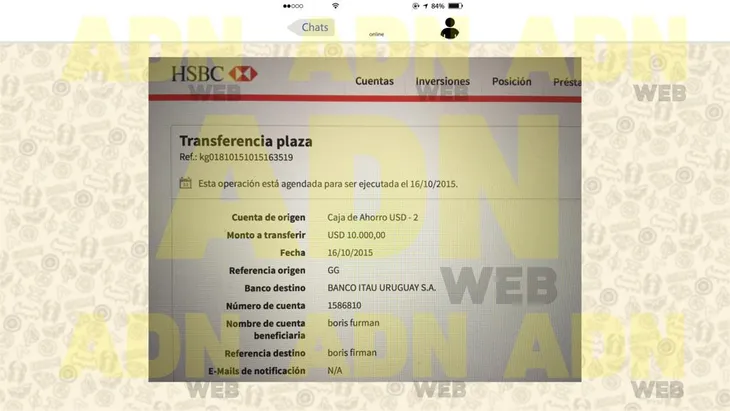Click the amount 'USD 10.000,00'

tap(356, 235)
